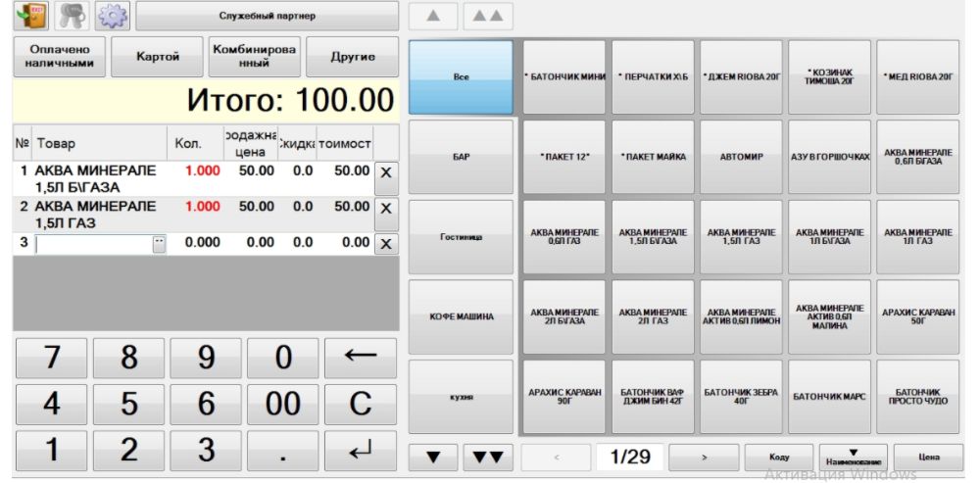The image size is (980, 483).
Task: Open product lookup button in row 3
Action: pyautogui.click(x=160, y=244)
